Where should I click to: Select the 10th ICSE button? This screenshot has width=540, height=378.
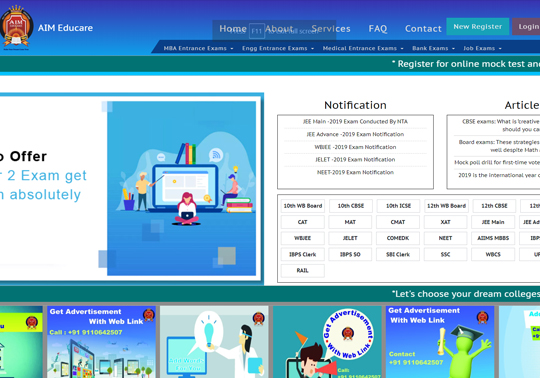click(398, 206)
